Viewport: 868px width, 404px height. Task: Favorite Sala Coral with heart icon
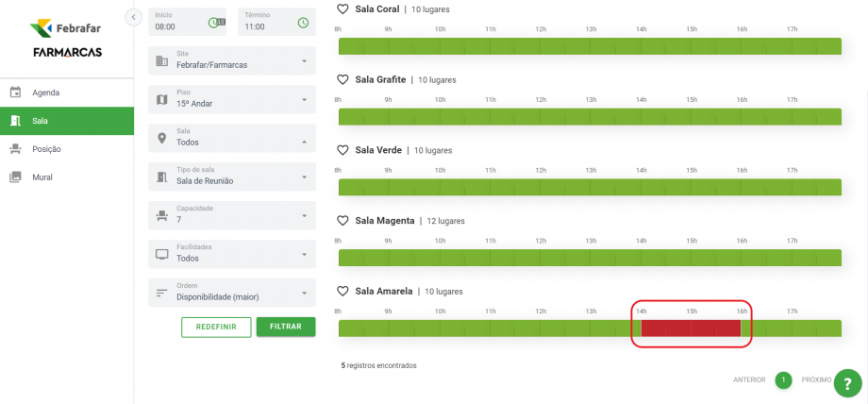click(x=343, y=9)
